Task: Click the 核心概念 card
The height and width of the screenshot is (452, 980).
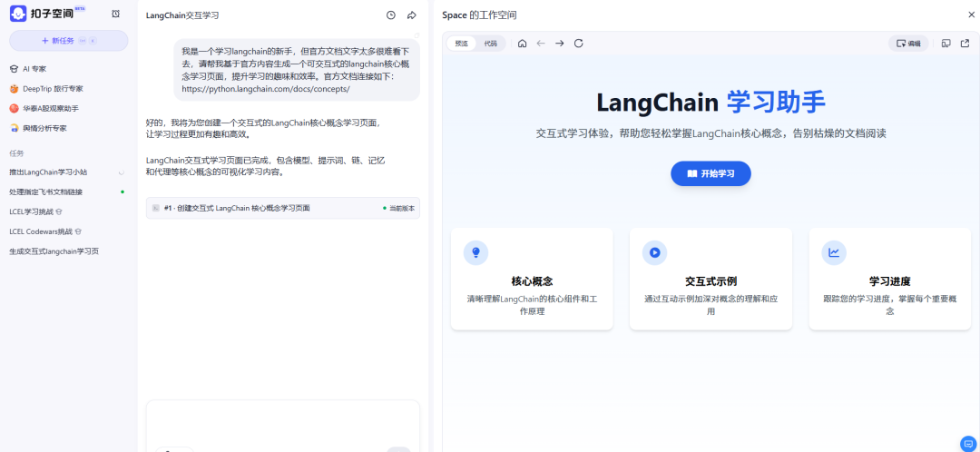Action: [x=532, y=279]
